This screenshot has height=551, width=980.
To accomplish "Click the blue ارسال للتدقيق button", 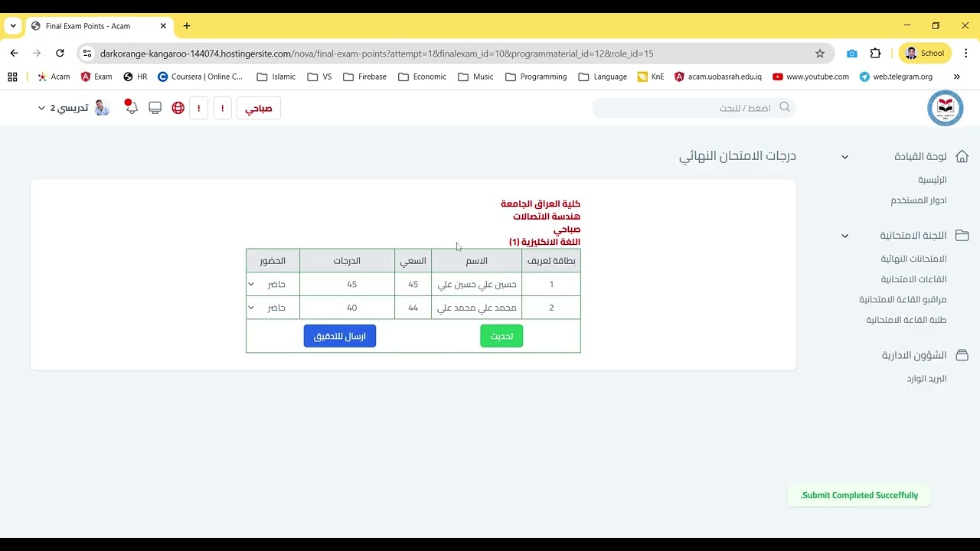I will coord(340,336).
